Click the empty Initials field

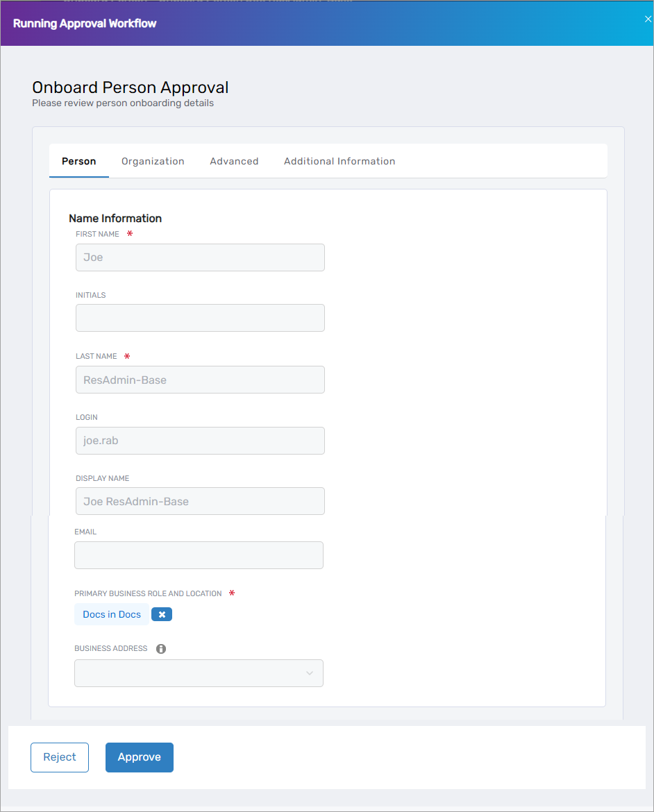point(200,318)
